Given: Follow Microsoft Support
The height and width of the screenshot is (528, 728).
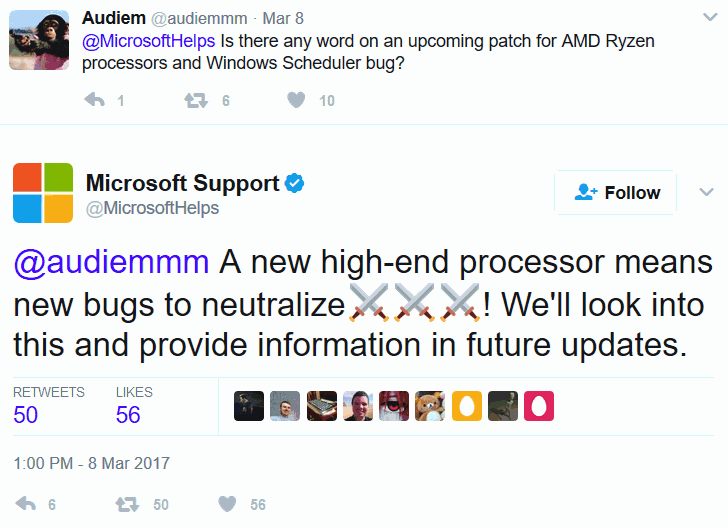Looking at the screenshot, I should pos(616,192).
